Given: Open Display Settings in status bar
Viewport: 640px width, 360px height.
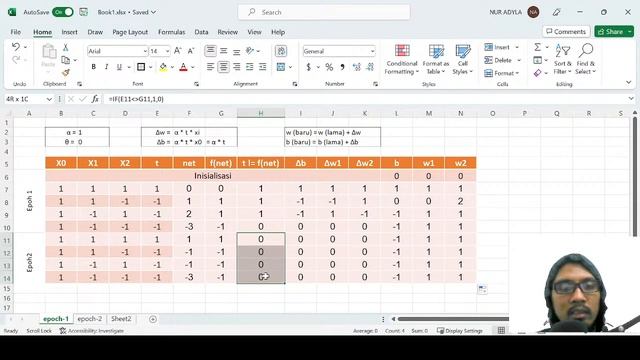Looking at the screenshot, I should point(460,331).
